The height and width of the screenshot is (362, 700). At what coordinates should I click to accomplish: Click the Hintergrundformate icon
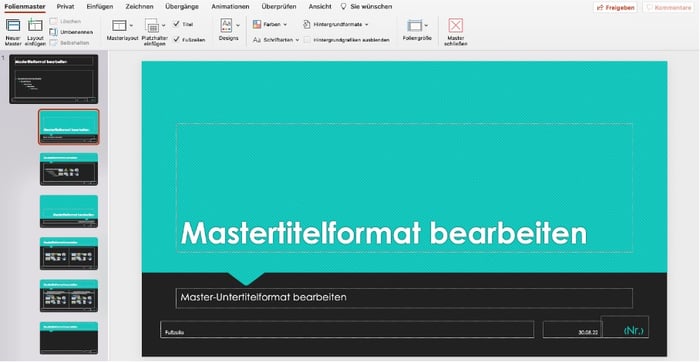tap(307, 25)
